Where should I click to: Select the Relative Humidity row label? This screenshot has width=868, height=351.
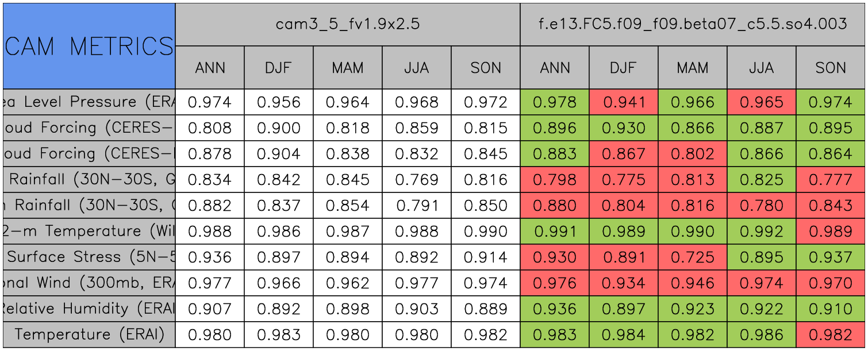tap(89, 309)
